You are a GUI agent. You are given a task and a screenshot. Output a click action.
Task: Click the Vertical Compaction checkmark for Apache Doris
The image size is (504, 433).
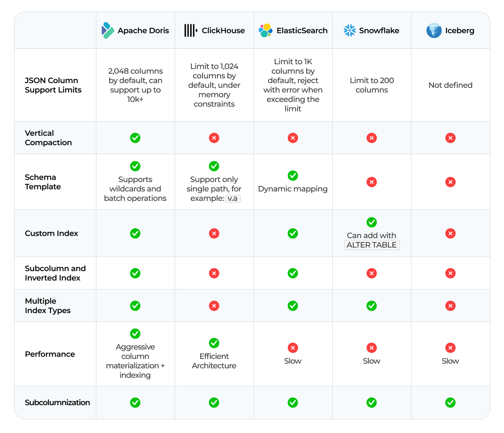[135, 138]
